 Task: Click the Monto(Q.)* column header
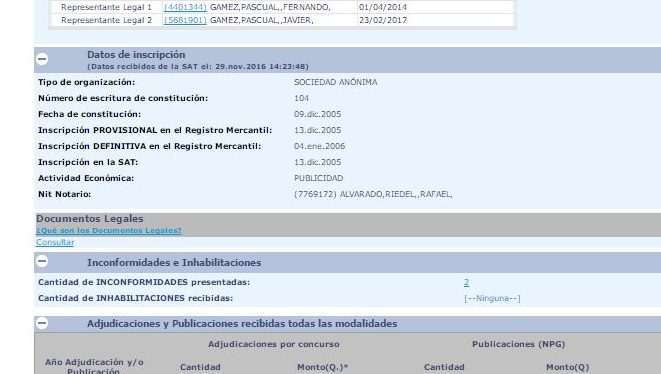(322, 367)
